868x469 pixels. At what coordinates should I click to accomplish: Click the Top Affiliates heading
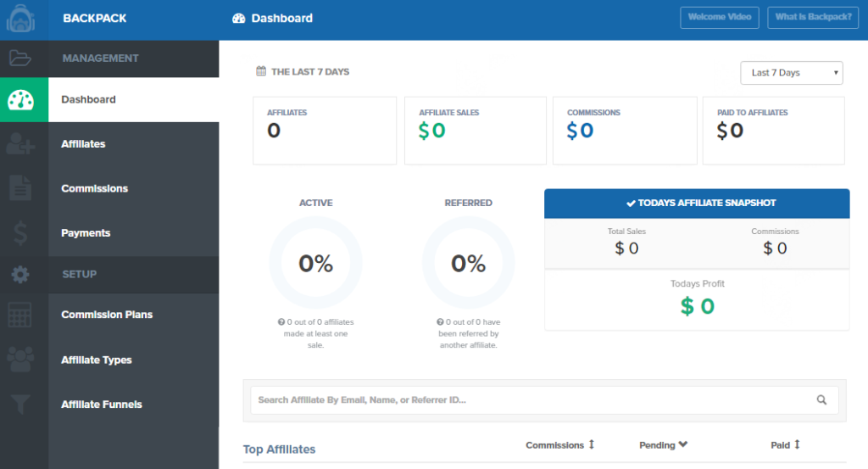279,449
